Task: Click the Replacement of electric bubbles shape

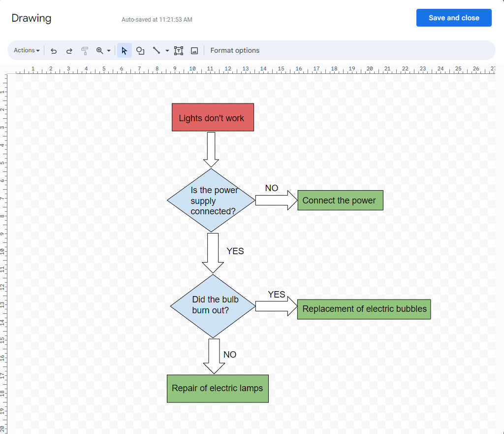Action: point(364,309)
